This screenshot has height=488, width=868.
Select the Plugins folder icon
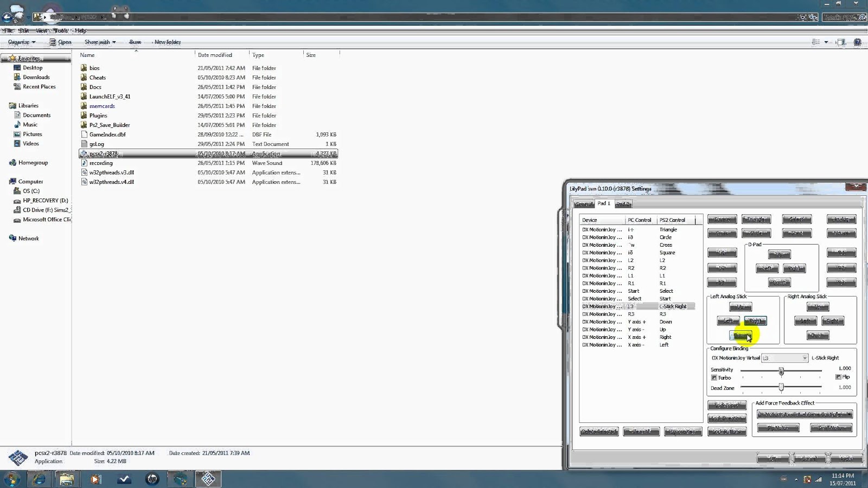coord(84,115)
